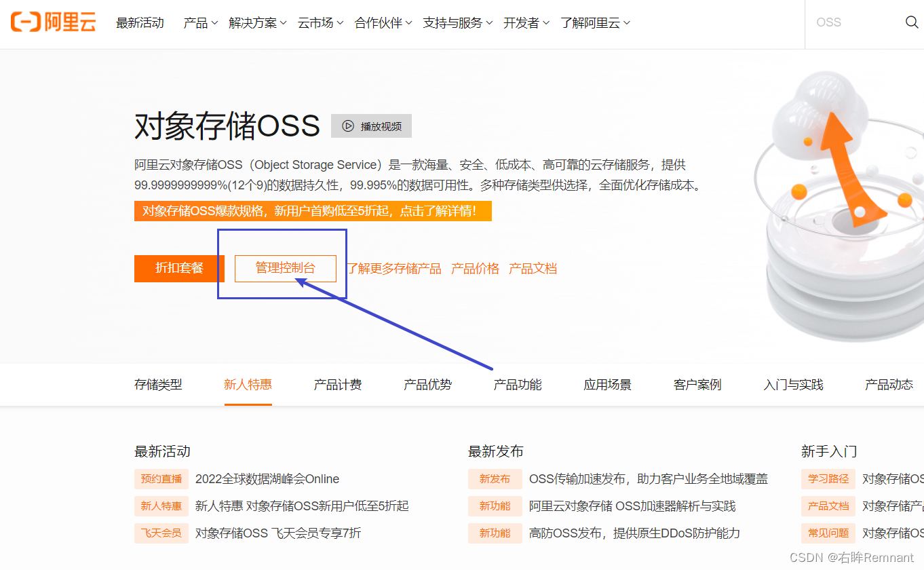Click the search magnifier icon
924x570 pixels.
click(912, 22)
